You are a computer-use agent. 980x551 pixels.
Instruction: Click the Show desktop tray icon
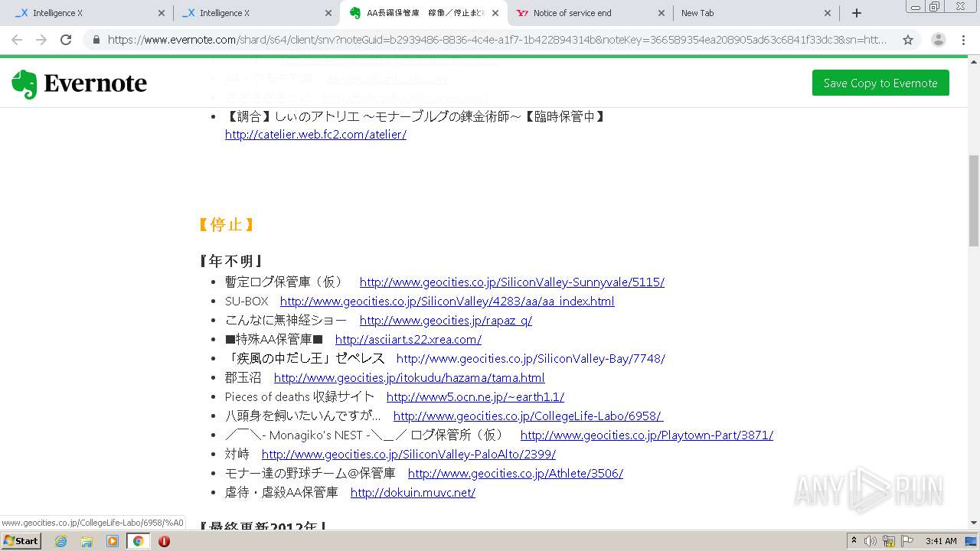(x=971, y=541)
